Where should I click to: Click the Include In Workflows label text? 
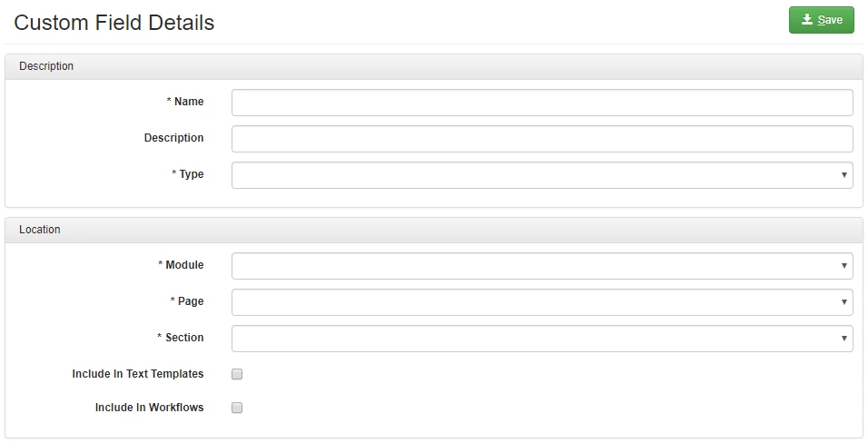(x=150, y=407)
